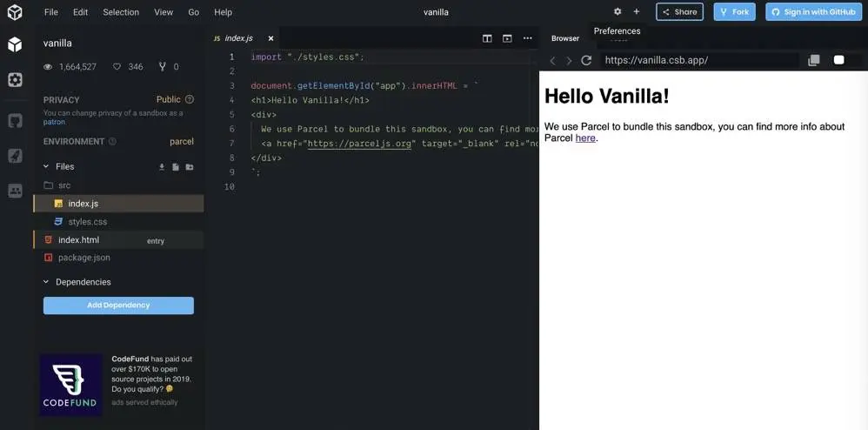The height and width of the screenshot is (430, 868).
Task: Open the Configuration Files gear sidebar icon
Action: [15, 80]
